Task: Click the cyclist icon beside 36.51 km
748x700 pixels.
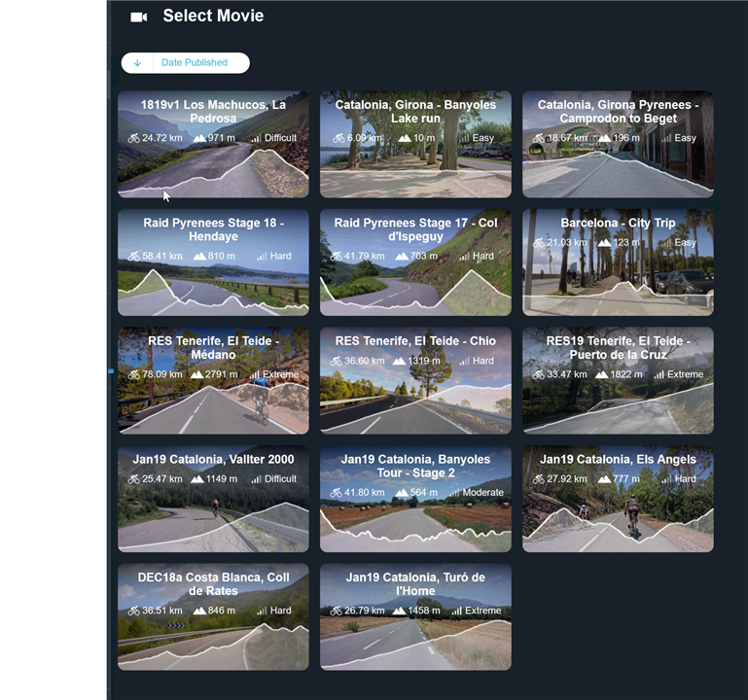Action: (x=133, y=611)
